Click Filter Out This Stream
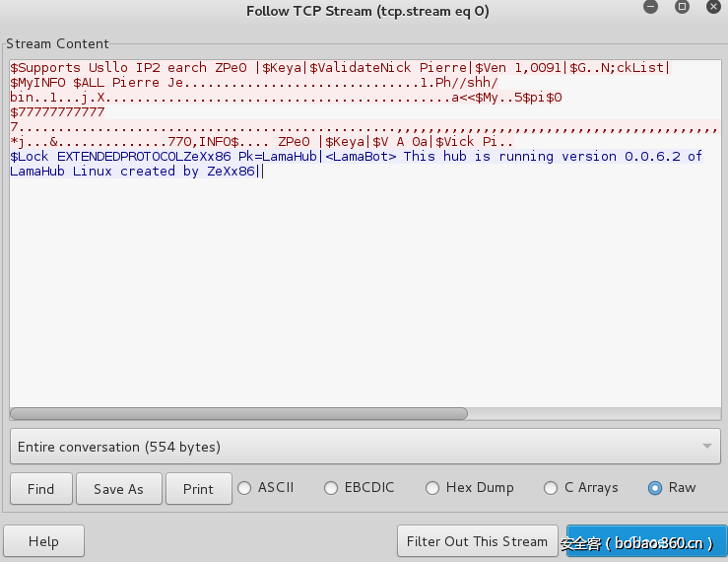The width and height of the screenshot is (728, 562). tap(477, 541)
